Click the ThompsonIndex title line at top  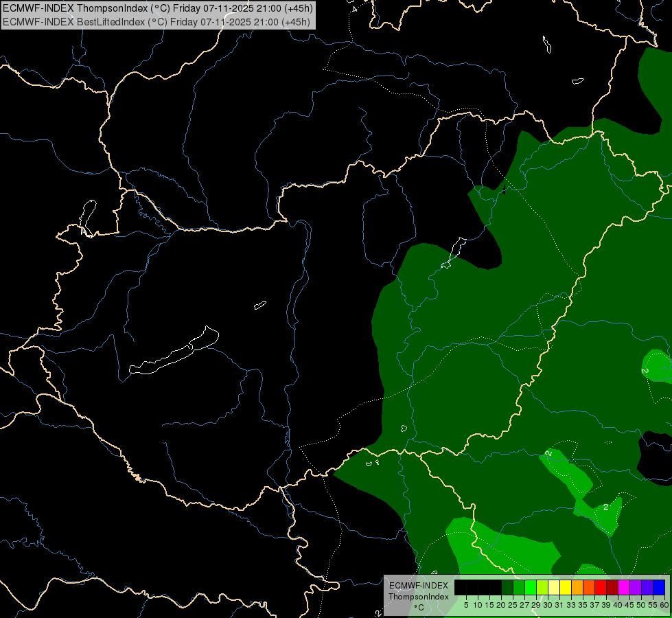pyautogui.click(x=158, y=8)
